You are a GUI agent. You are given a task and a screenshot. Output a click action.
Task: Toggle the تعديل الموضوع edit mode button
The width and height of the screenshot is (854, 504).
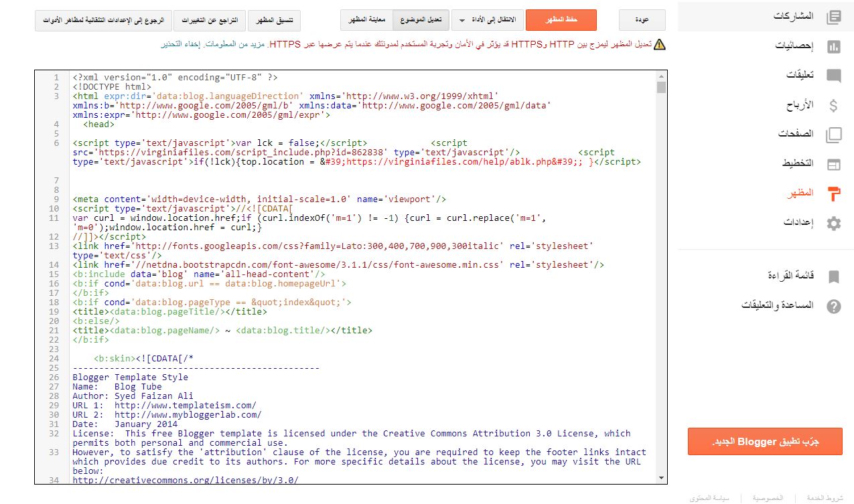419,20
